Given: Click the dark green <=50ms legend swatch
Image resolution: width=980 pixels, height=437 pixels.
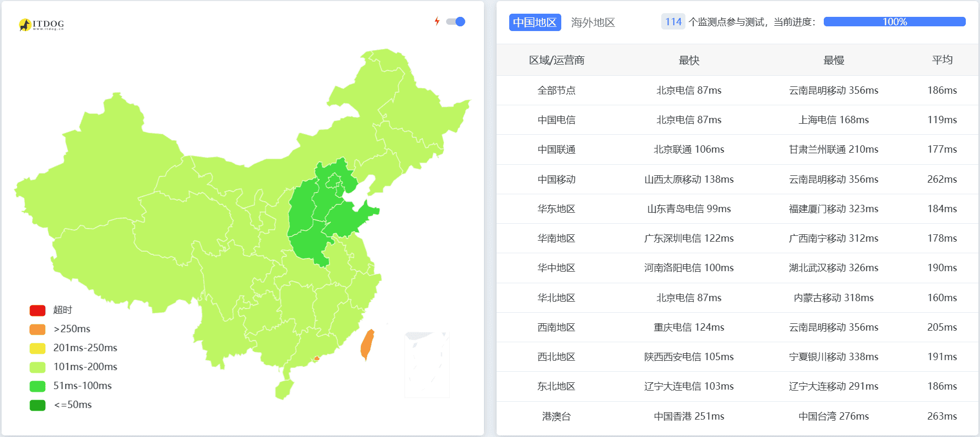Looking at the screenshot, I should click(x=37, y=405).
